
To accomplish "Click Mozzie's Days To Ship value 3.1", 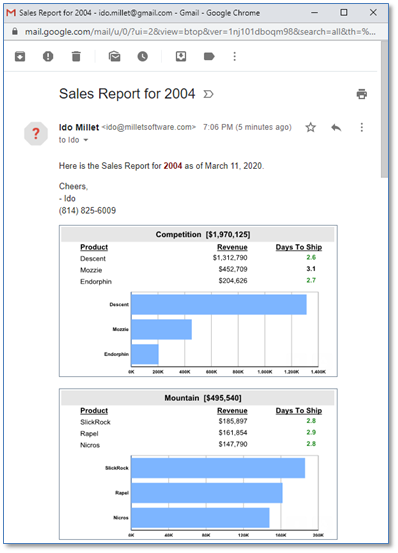I will click(311, 269).
